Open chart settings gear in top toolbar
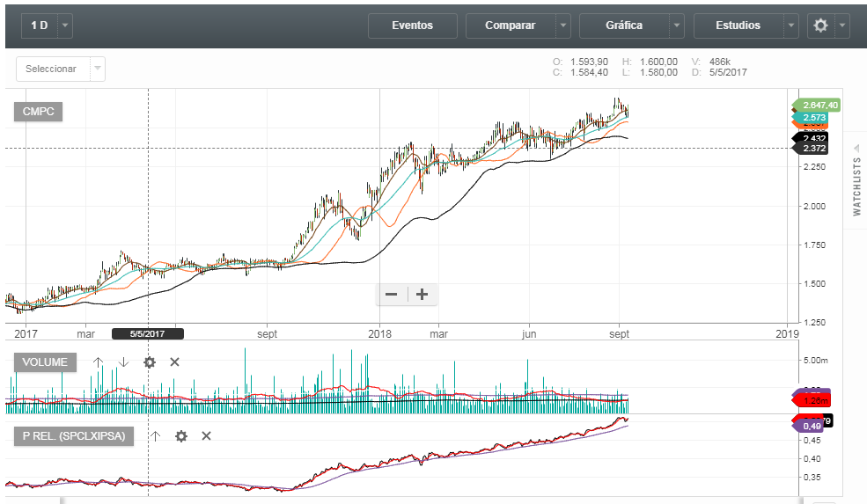The image size is (867, 504). point(820,26)
